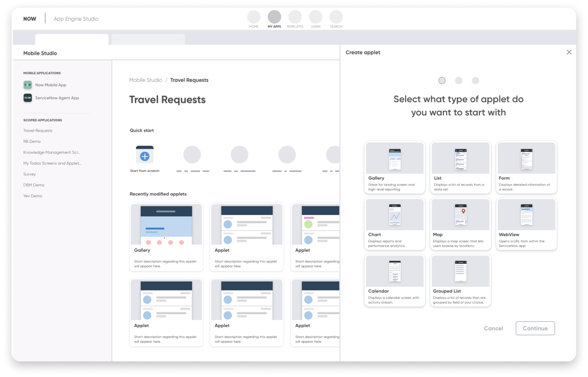Viewport: 588px width, 377px height.
Task: Click the ServiceNow Agent App icon
Action: [x=27, y=98]
